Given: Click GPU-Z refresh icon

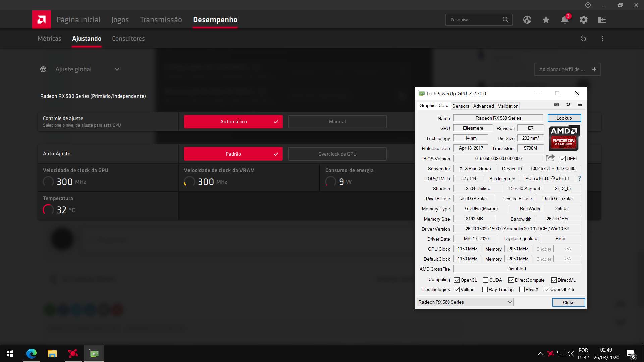Looking at the screenshot, I should click(568, 105).
